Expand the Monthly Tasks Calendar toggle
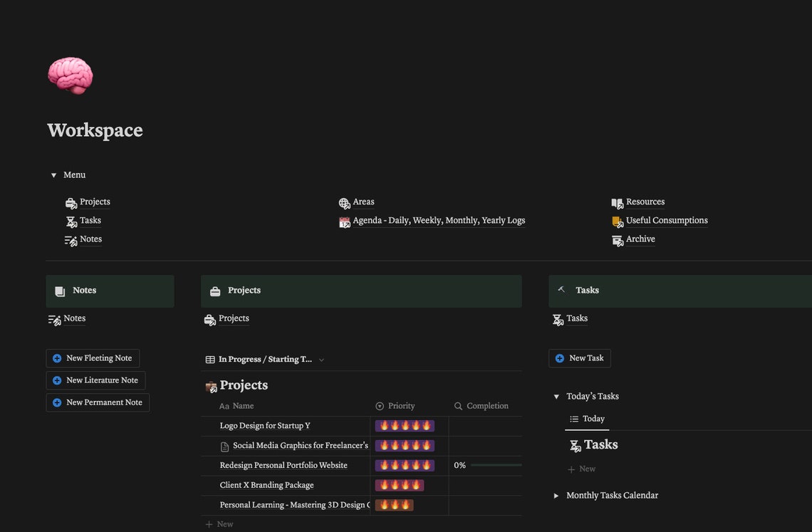 (x=556, y=496)
